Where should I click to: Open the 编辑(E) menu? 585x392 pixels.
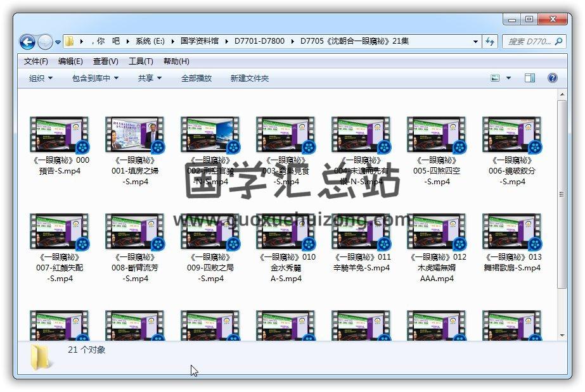[70, 61]
